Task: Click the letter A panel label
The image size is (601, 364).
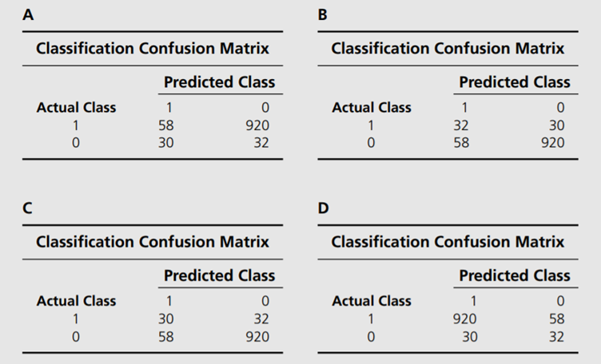Action: pos(29,15)
